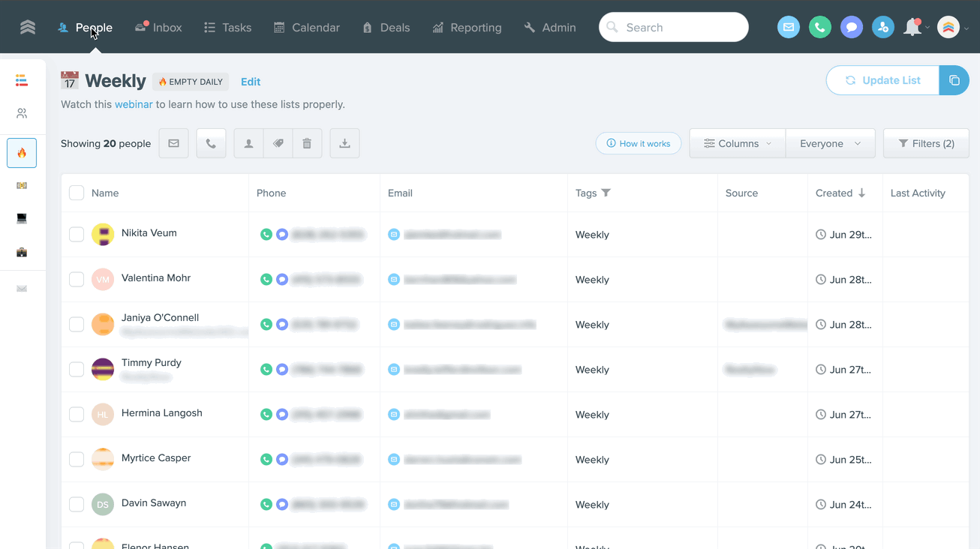Select the colorful lists icon in sidebar
The height and width of the screenshot is (549, 980).
pos(22,80)
